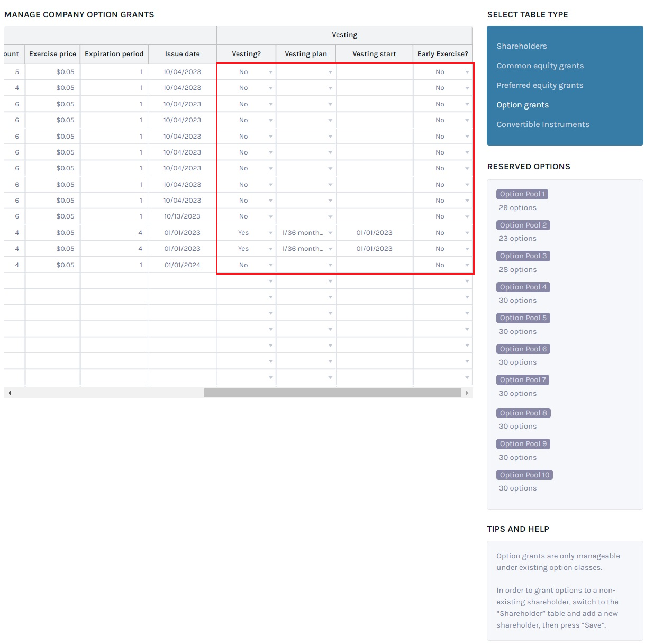Viewport: 654px width, 644px height.
Task: Select exercise price in 01/01/2024 row
Action: (x=52, y=265)
